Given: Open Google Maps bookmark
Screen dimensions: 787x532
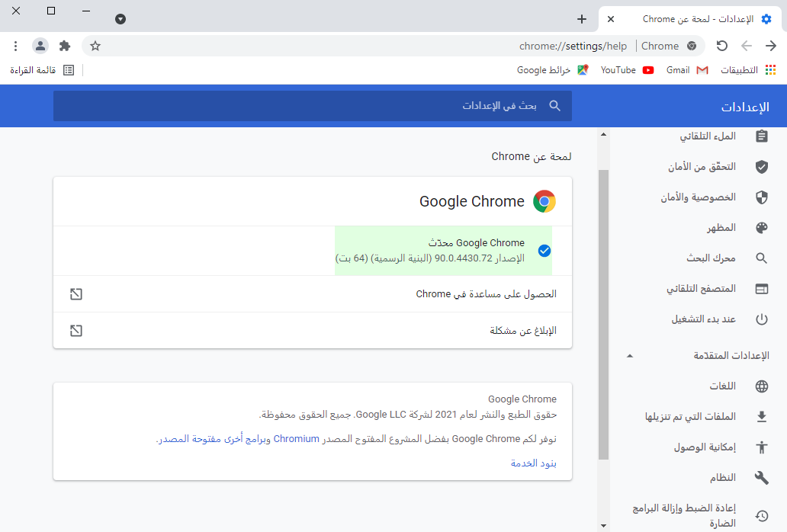Looking at the screenshot, I should point(553,70).
